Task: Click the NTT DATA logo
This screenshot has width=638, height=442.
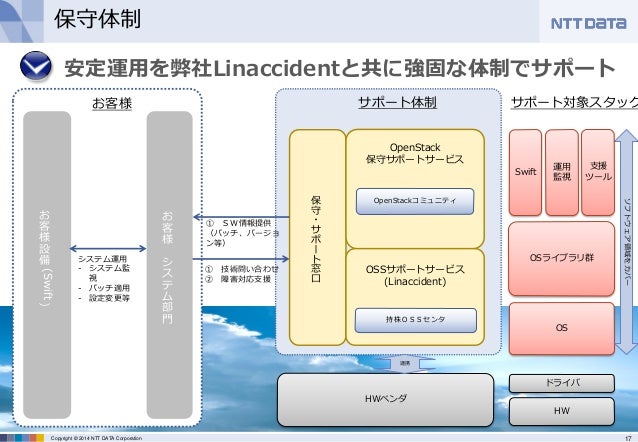Action: click(588, 23)
